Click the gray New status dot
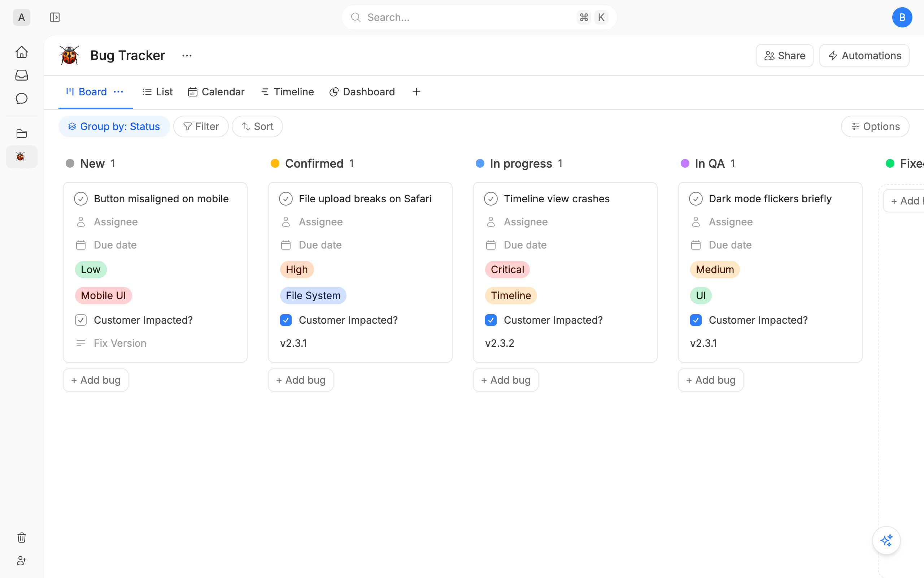Screen dimensions: 924x578 [70, 164]
